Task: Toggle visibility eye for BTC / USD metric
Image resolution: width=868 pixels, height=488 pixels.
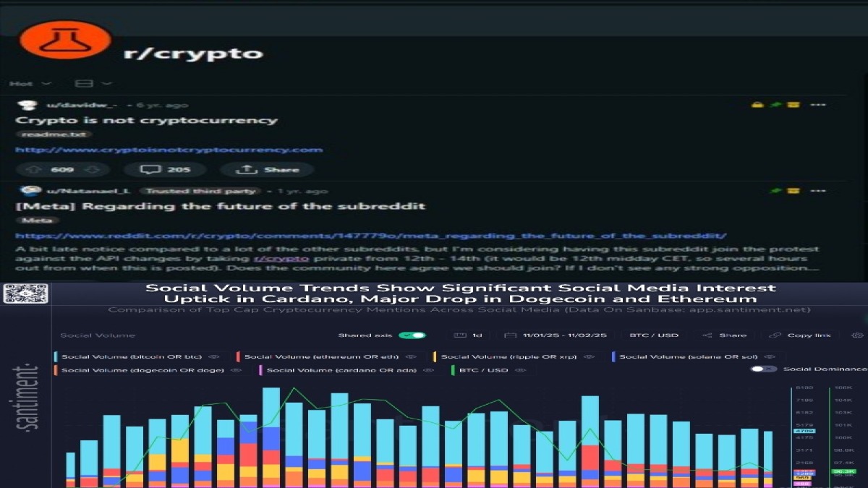Action: pyautogui.click(x=521, y=370)
